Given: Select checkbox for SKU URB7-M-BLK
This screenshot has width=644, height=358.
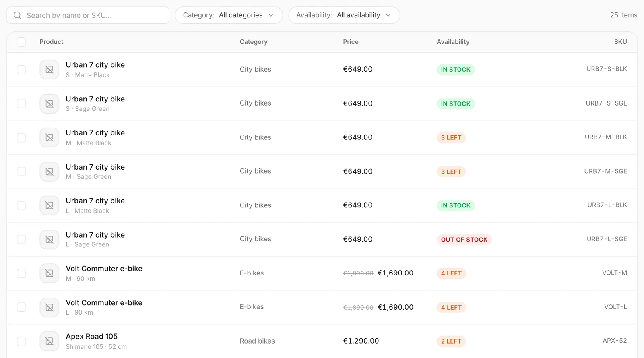Looking at the screenshot, I should [x=21, y=138].
